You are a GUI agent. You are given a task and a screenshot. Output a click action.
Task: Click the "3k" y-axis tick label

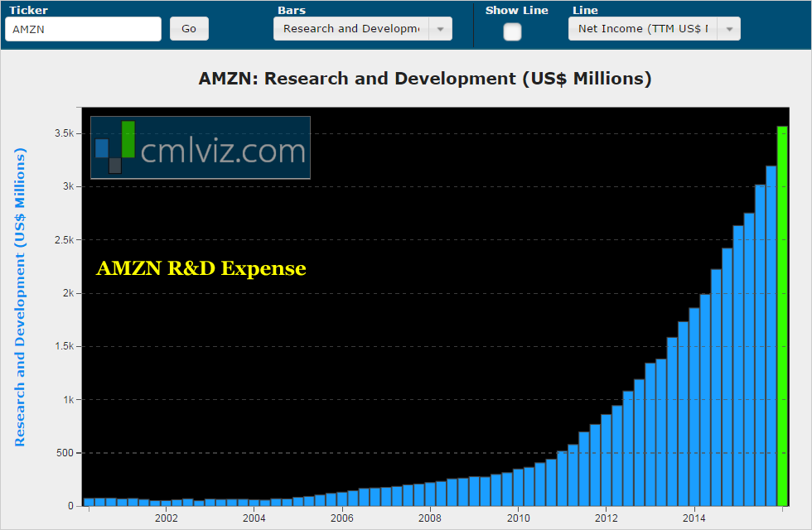(x=68, y=186)
